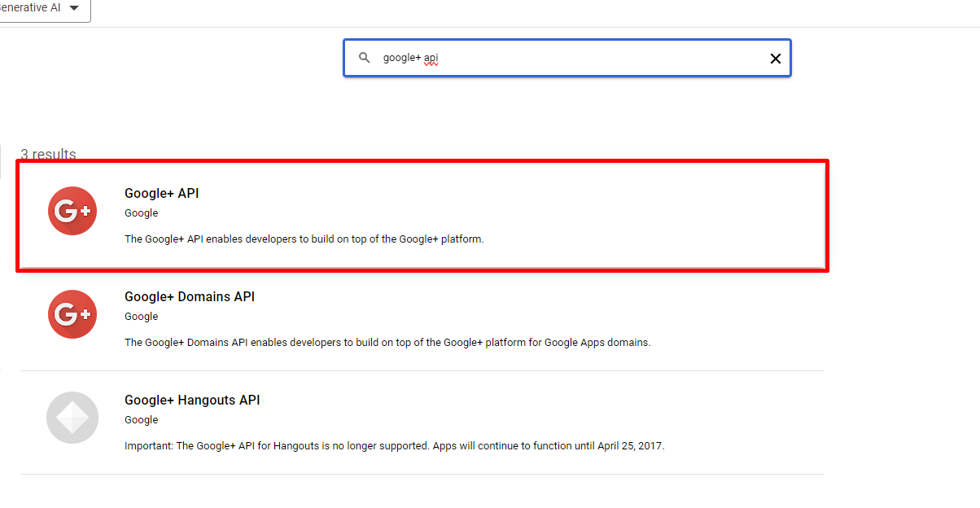Screen dimensions: 980x508
Task: Click 'Google' publisher under Google+ Domains API
Action: tap(141, 317)
